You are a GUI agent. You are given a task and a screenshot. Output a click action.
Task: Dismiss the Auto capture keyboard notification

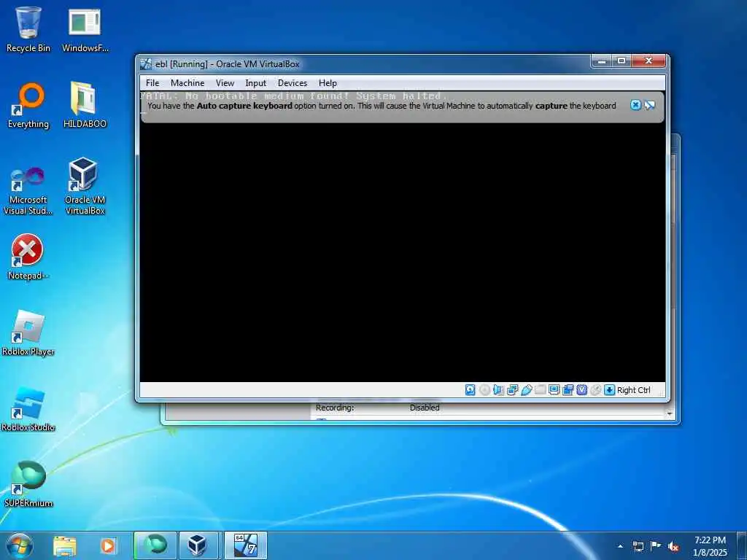tap(635, 105)
